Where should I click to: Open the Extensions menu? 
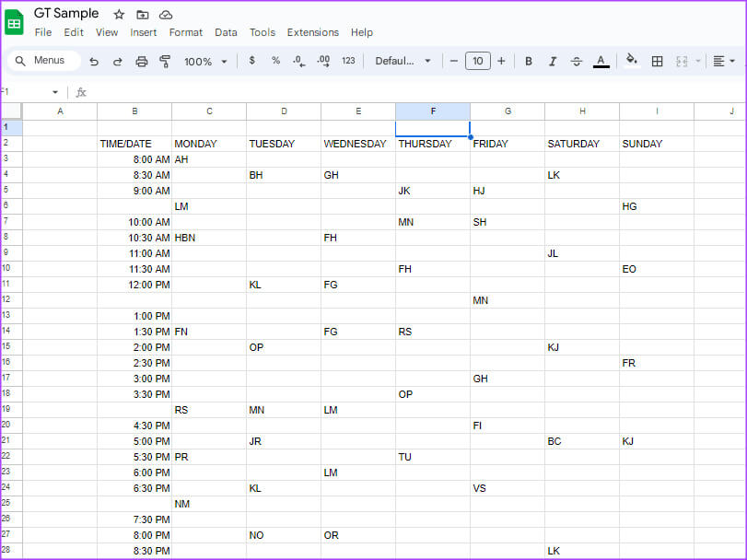[x=312, y=32]
